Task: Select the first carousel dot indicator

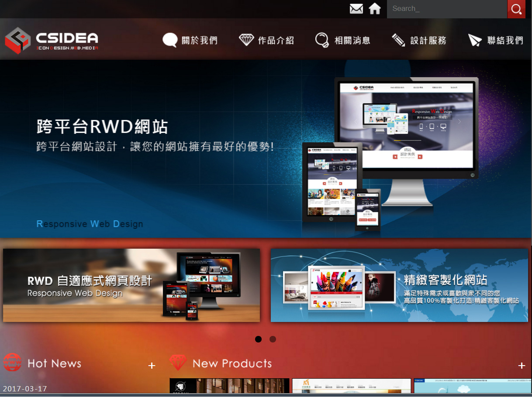Action: (259, 339)
